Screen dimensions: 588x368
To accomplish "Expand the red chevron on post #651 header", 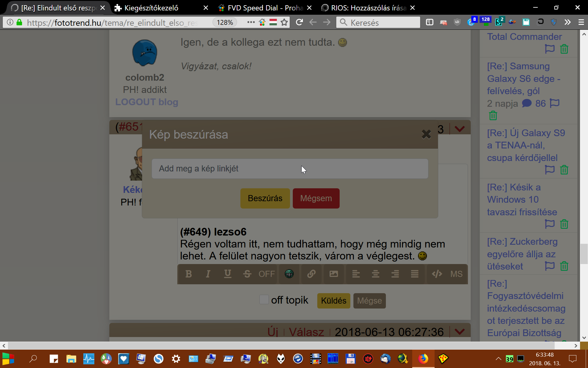I will pos(460,129).
